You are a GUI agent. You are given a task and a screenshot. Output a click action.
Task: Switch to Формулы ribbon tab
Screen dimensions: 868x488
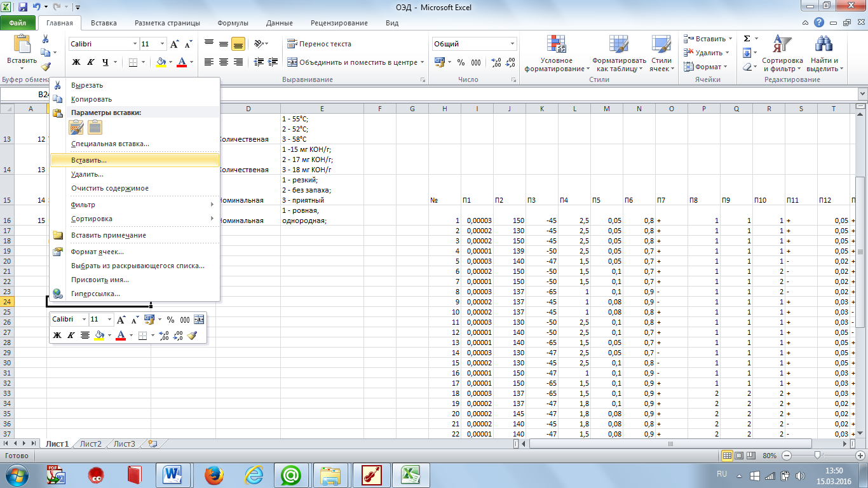pos(233,23)
